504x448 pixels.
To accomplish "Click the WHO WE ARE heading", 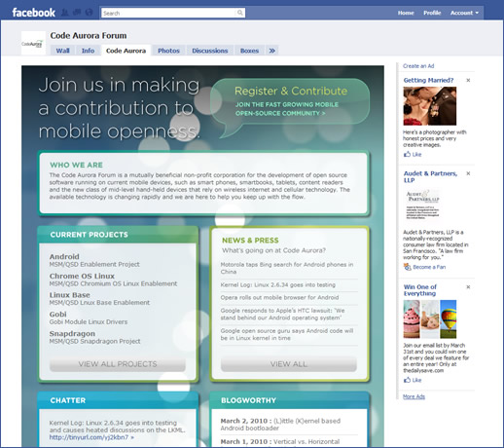I will (76, 165).
